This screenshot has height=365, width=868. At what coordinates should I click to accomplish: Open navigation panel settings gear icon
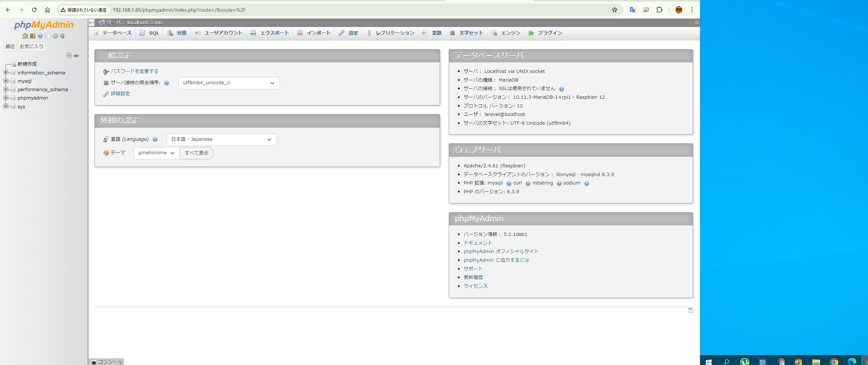point(55,36)
